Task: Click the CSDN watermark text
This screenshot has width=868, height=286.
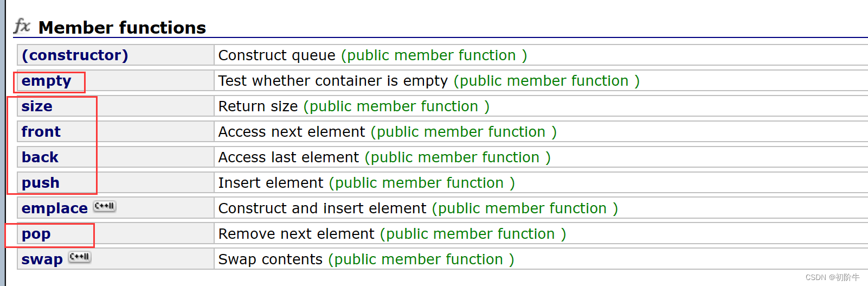Action: click(832, 277)
